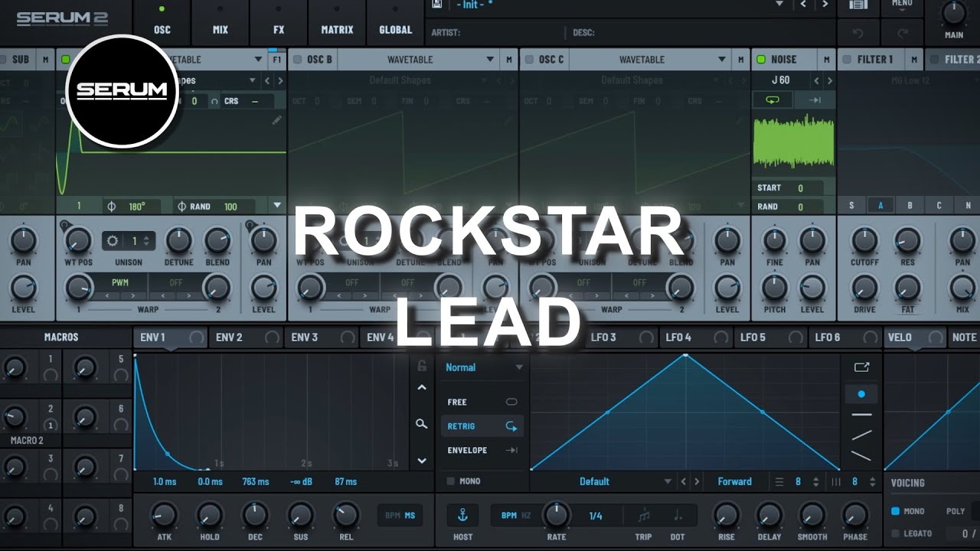Select the LFO ramp down draw tool
This screenshot has width=980, height=551.
click(x=861, y=456)
